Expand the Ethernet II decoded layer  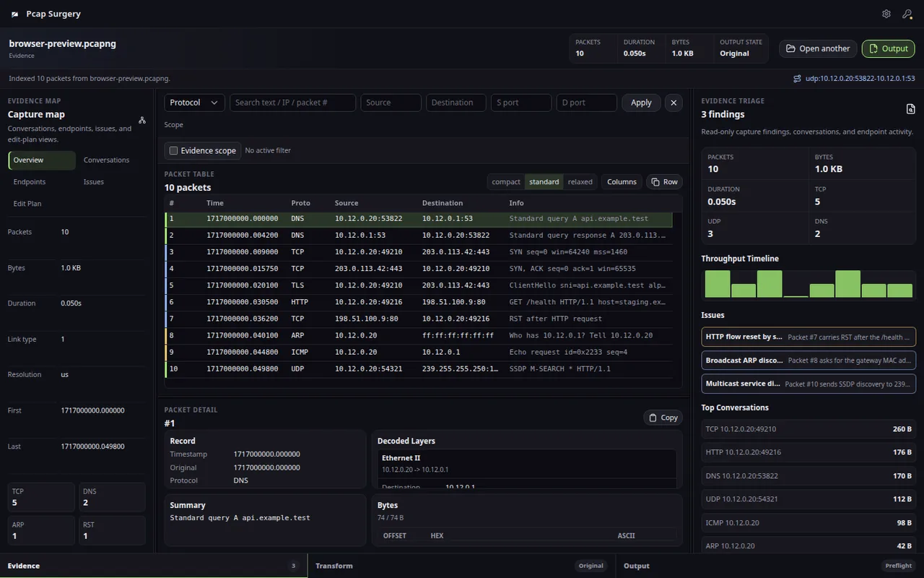527,463
